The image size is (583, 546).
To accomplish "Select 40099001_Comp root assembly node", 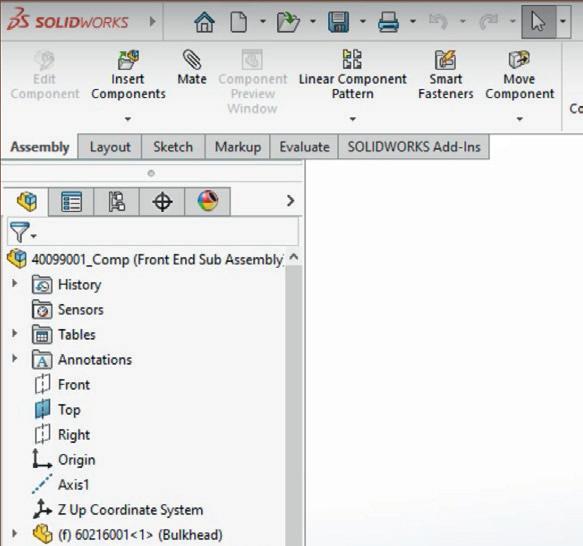I will pos(146,259).
